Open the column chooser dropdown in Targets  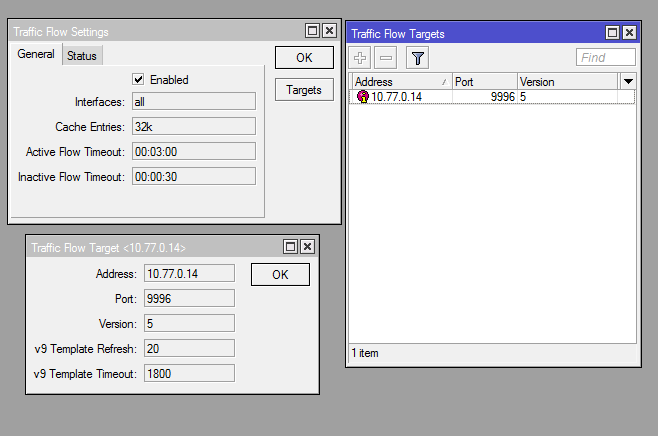pyautogui.click(x=628, y=81)
